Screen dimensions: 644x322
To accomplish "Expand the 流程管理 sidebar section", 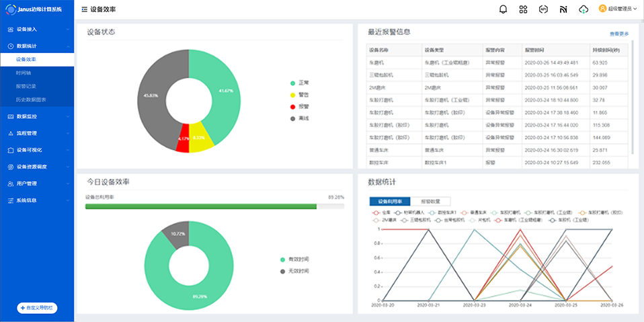I will click(36, 133).
